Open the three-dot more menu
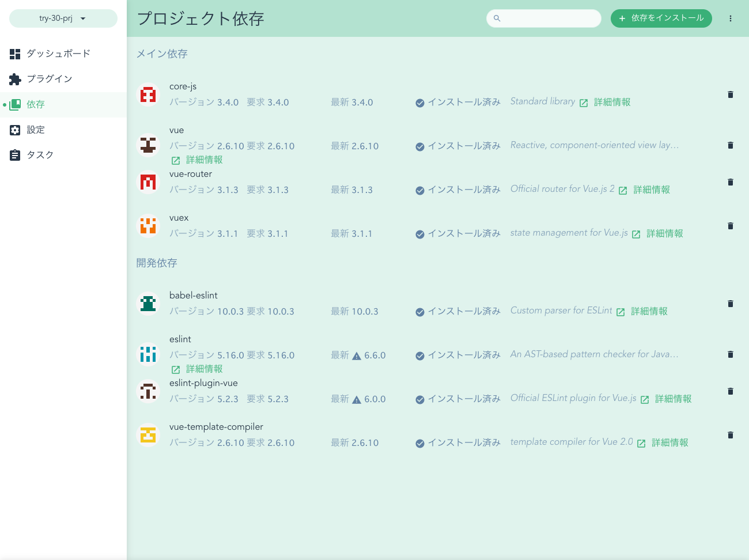 [x=731, y=18]
